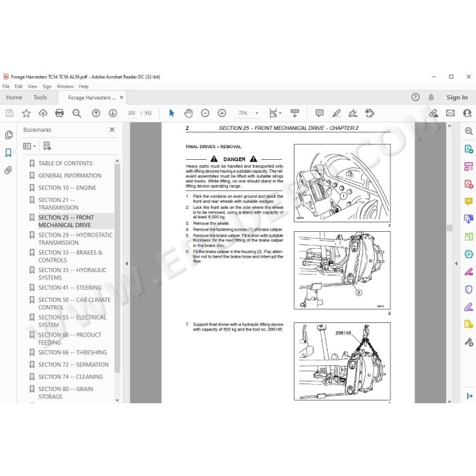This screenshot has height=476, width=476.
Task: Open bookmark options dropdown
Action: tap(29, 146)
